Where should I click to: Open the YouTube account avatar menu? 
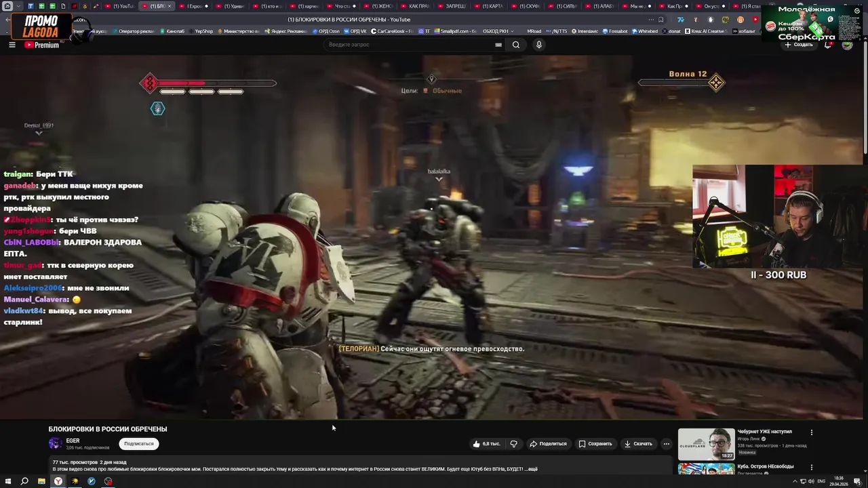pos(847,45)
